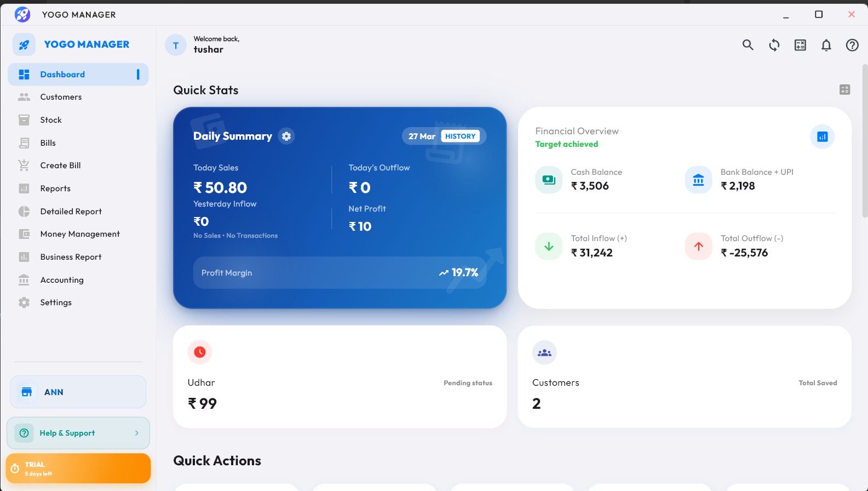Click the sync refresh icon

click(774, 45)
